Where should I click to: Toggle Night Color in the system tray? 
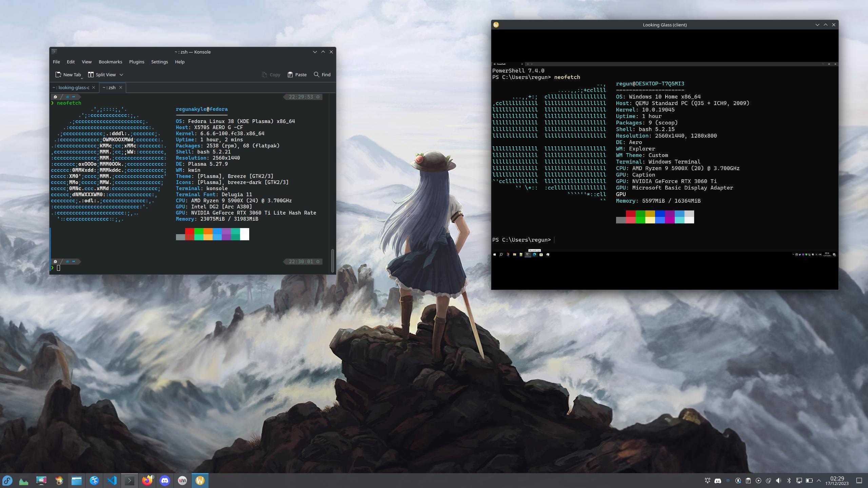point(769,480)
